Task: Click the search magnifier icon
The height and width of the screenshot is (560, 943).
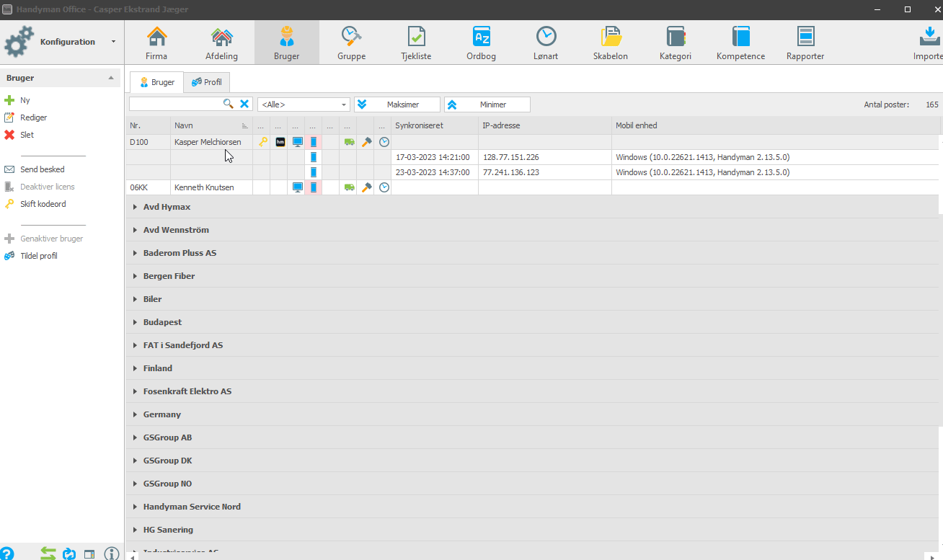Action: [229, 104]
